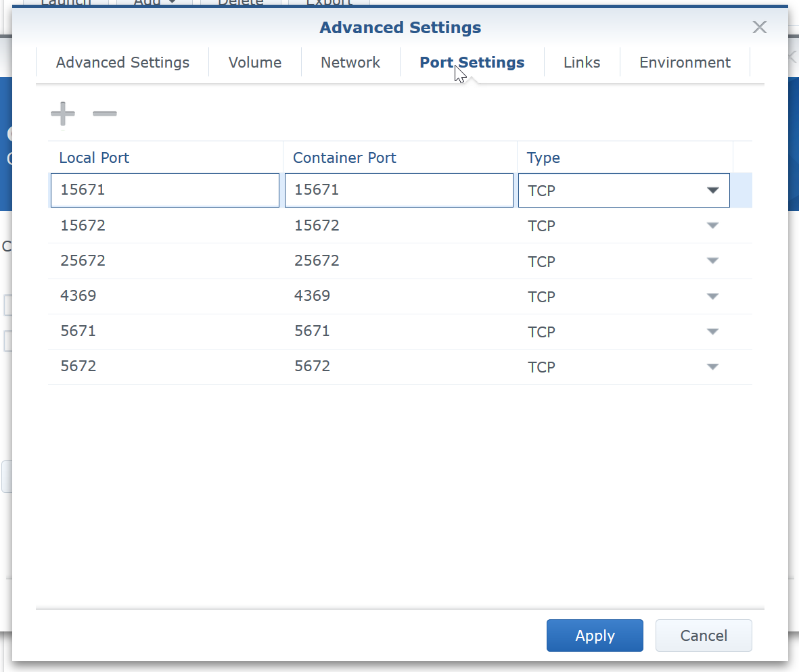Click the Cancel button
This screenshot has height=672, width=799.
(x=704, y=635)
